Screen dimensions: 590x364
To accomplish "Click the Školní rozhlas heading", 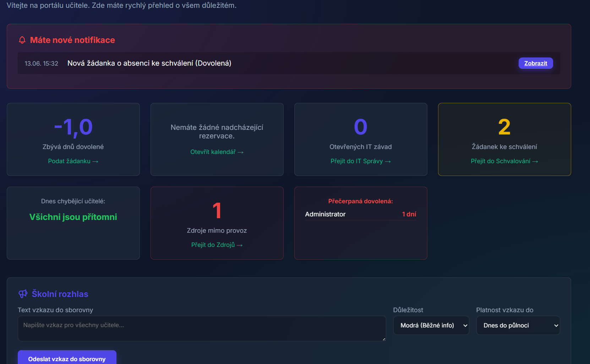I will (60, 294).
